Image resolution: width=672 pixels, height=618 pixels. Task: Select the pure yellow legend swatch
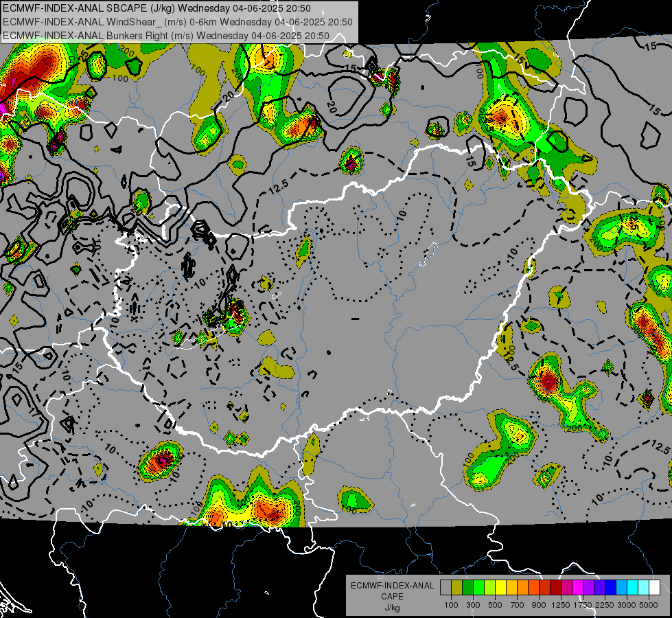tap(500, 588)
